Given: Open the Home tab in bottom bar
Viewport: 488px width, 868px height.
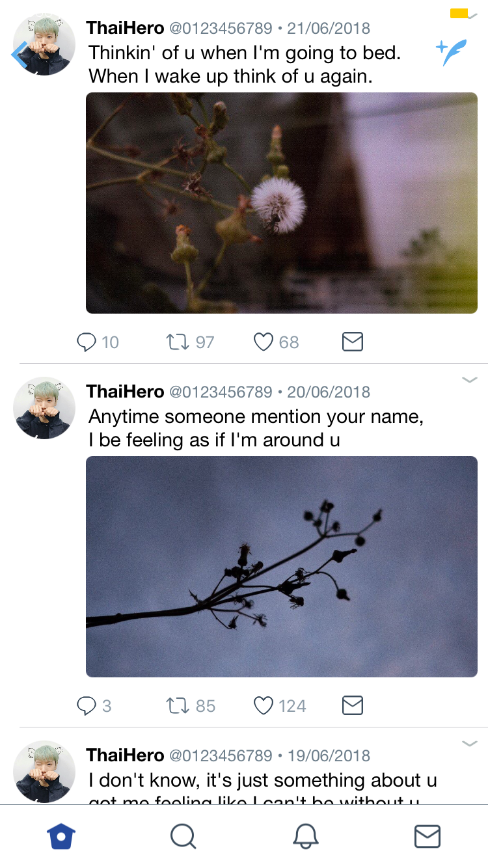Looking at the screenshot, I should pyautogui.click(x=62, y=837).
